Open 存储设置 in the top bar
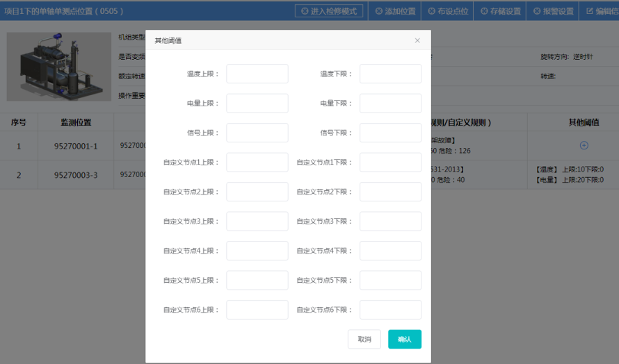This screenshot has height=364, width=619. click(x=501, y=11)
